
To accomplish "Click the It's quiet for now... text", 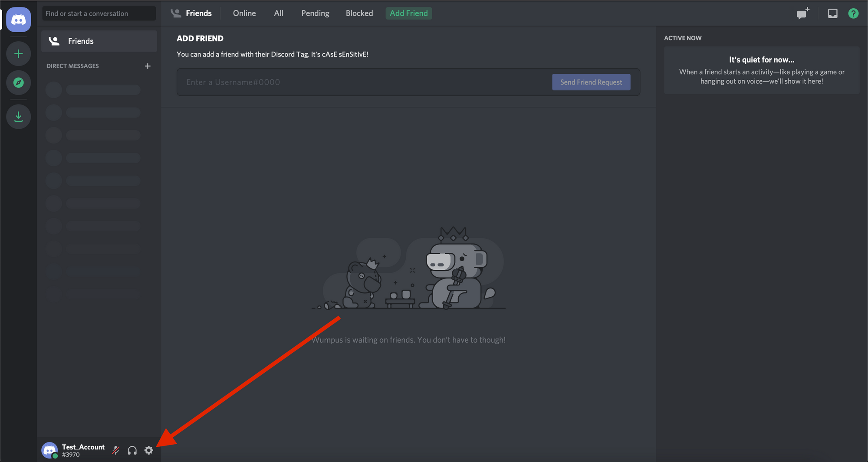I will [x=762, y=60].
